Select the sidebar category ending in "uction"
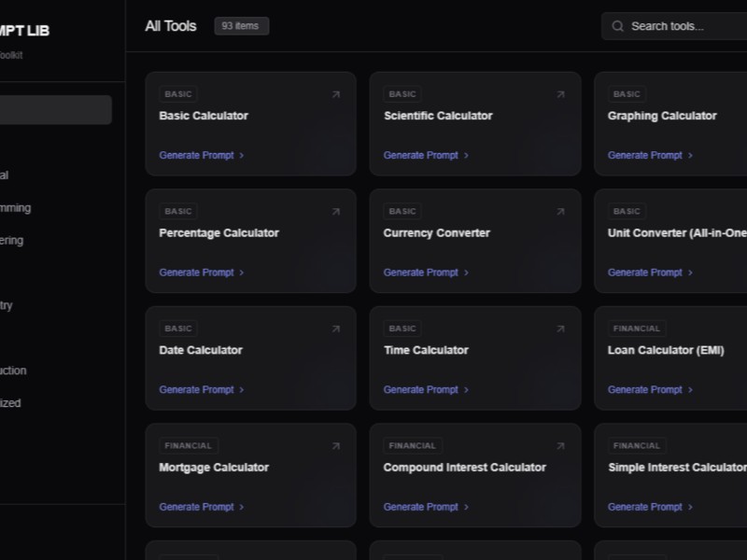Screen dimensions: 747x560 (13, 371)
